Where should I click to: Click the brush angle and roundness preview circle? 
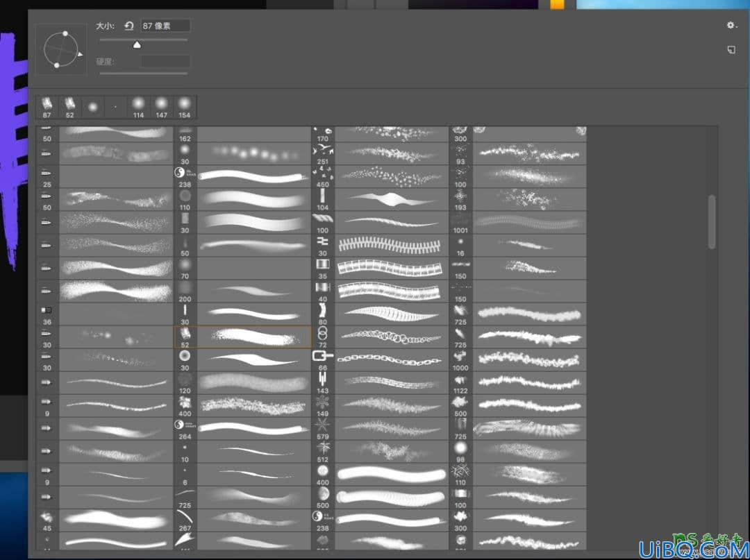click(x=60, y=49)
